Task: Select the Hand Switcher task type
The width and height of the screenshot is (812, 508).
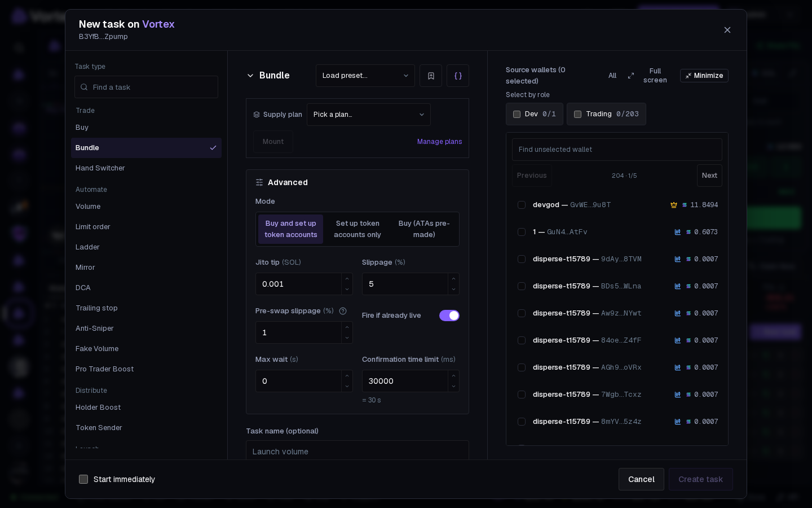Action: (146, 168)
